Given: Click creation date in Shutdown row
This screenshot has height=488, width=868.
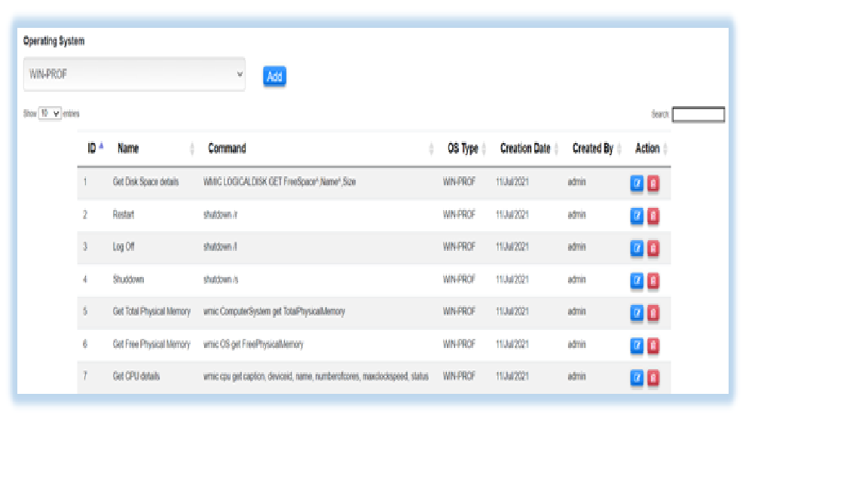Looking at the screenshot, I should tap(512, 279).
